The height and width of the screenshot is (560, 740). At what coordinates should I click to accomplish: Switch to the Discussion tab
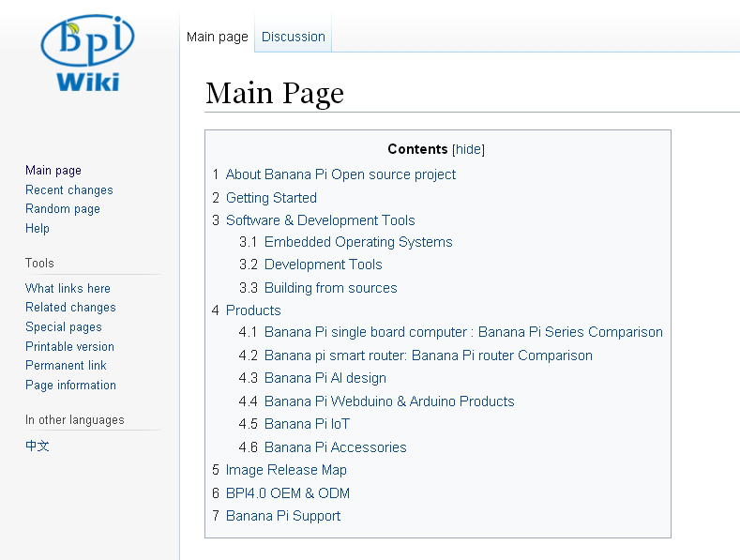(294, 37)
